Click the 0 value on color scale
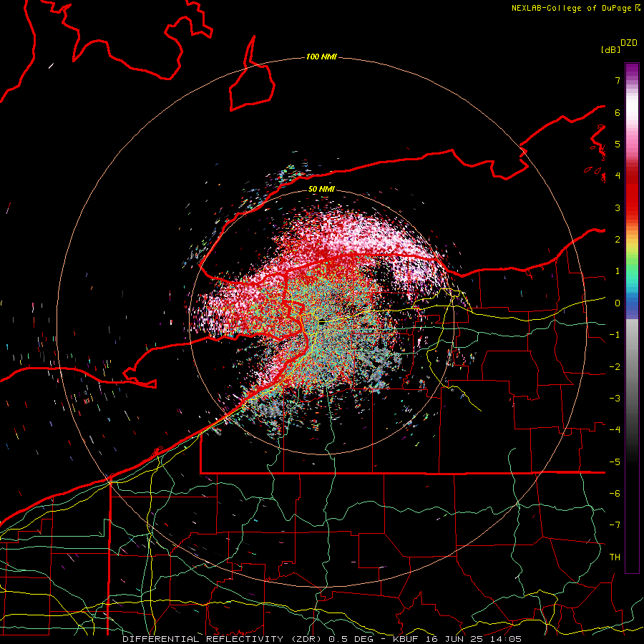Viewport: 644px width, 644px height. (x=618, y=303)
